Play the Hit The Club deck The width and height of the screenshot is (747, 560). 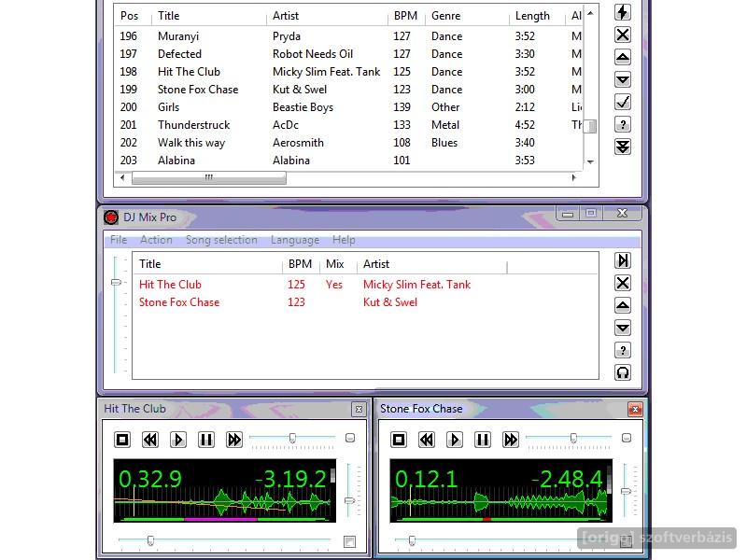click(178, 440)
